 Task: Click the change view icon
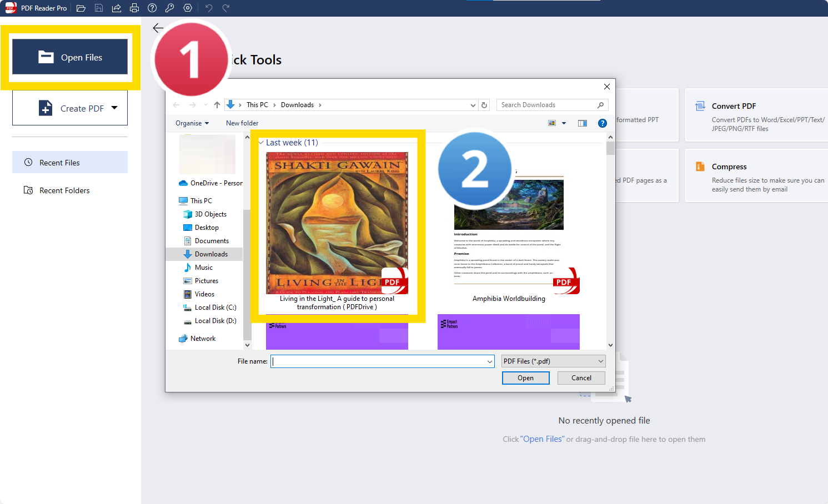(552, 123)
